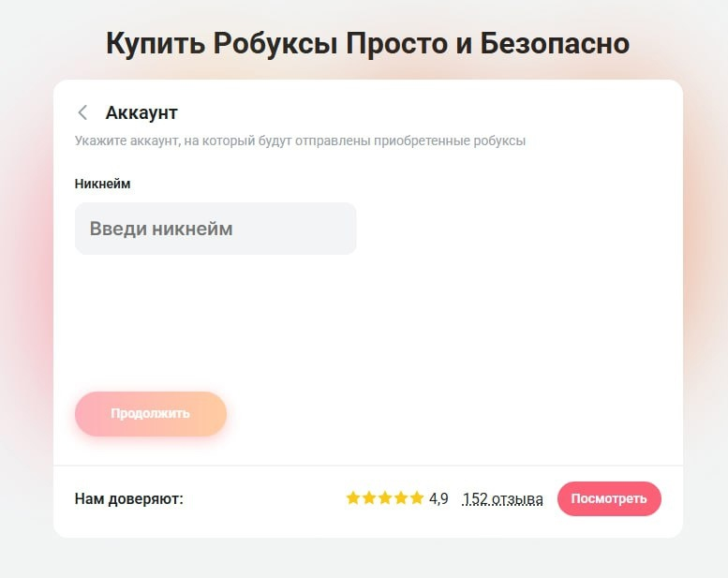Click the Нам доверяют label
728x578 pixels.
[128, 498]
